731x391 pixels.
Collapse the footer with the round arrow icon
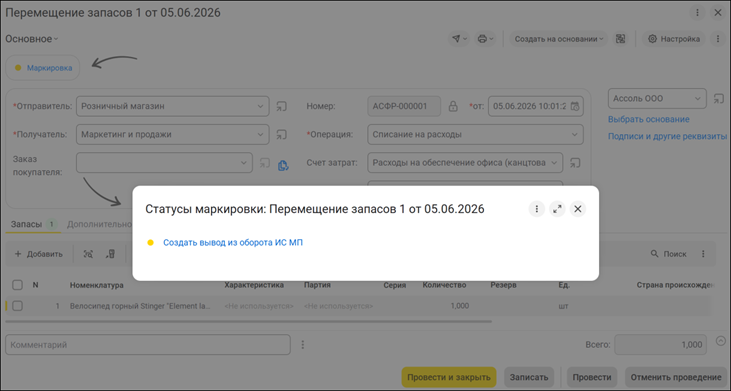(x=721, y=341)
